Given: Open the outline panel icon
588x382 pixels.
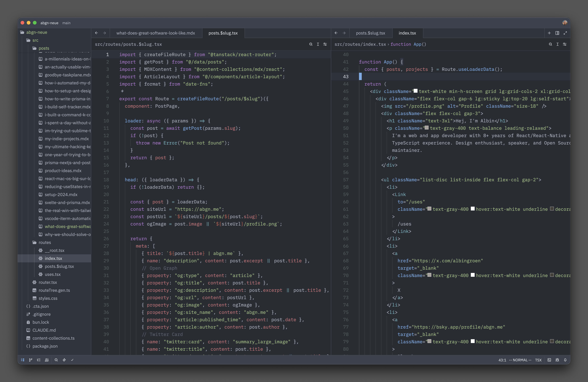Looking at the screenshot, I should coord(39,360).
